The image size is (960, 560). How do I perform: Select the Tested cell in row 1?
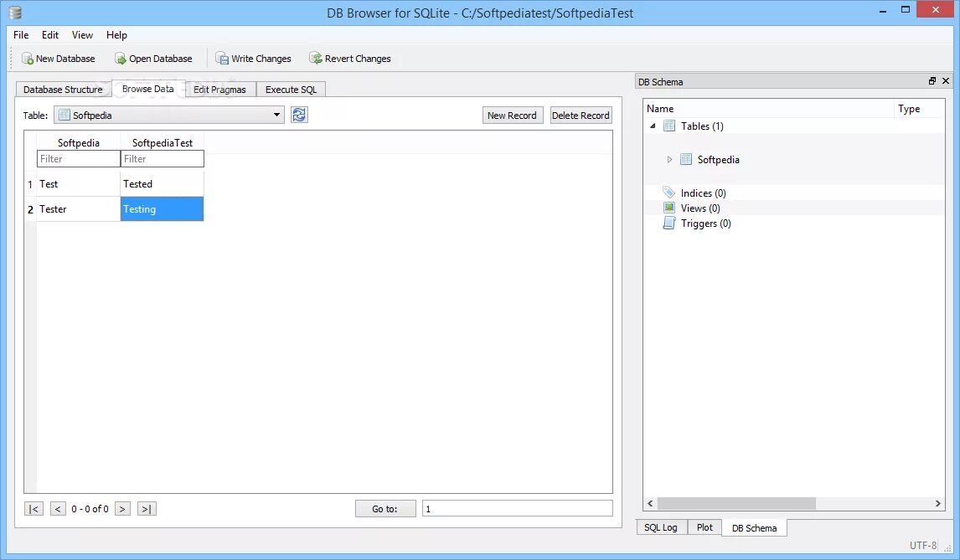tap(163, 184)
